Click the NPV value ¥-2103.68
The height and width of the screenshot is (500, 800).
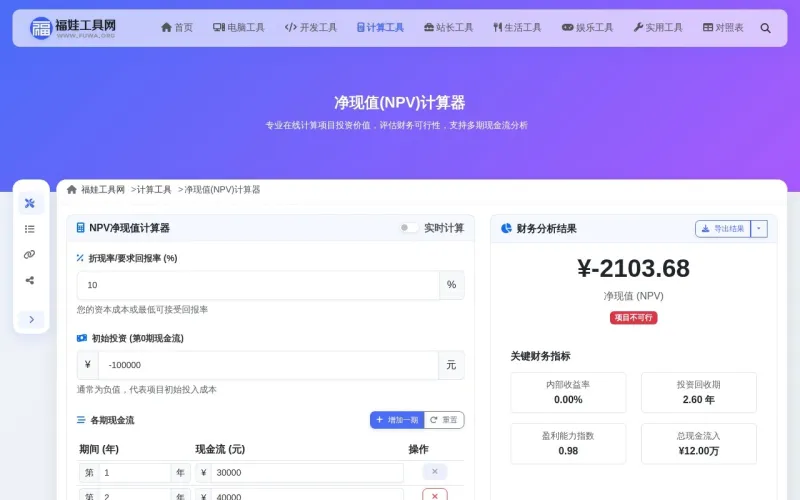tap(633, 268)
